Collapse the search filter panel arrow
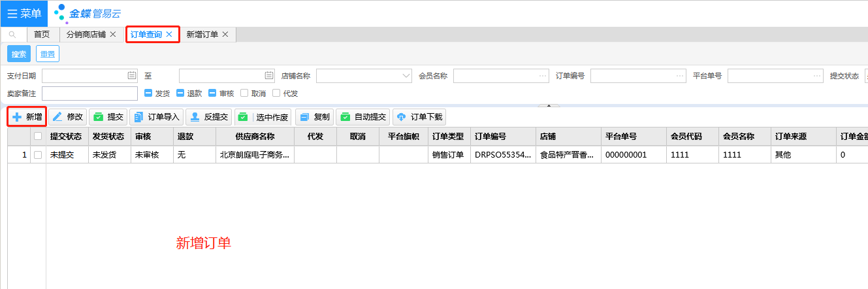Screen dimensions: 868x289 (x=549, y=105)
